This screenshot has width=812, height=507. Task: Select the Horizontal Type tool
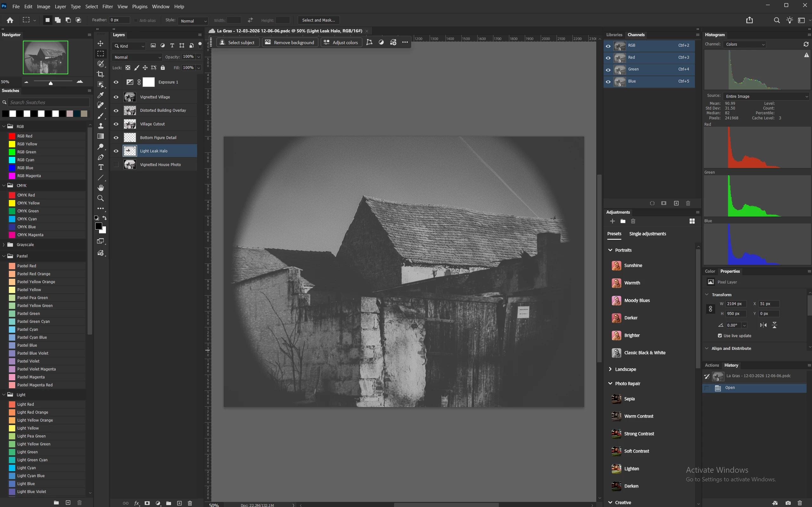[101, 167]
